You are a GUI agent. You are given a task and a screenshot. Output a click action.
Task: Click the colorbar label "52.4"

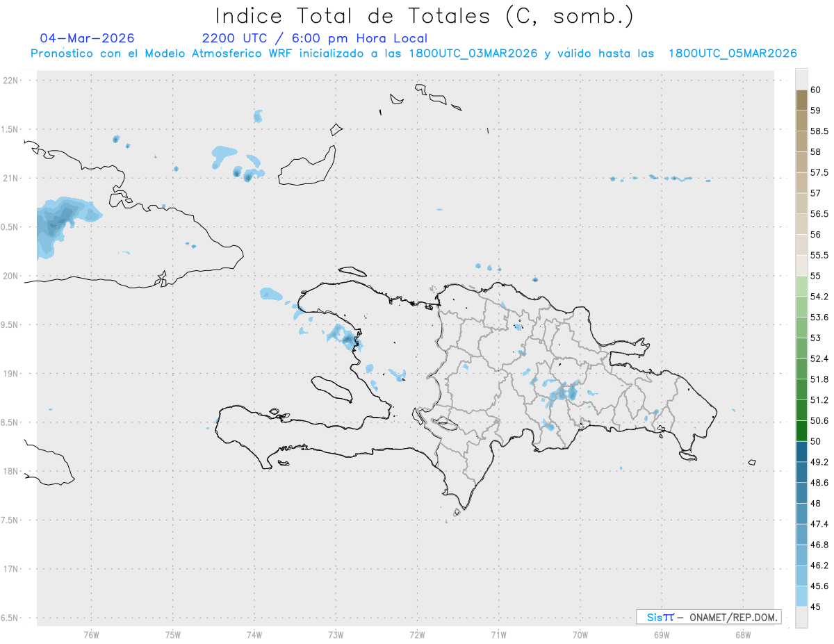819,358
